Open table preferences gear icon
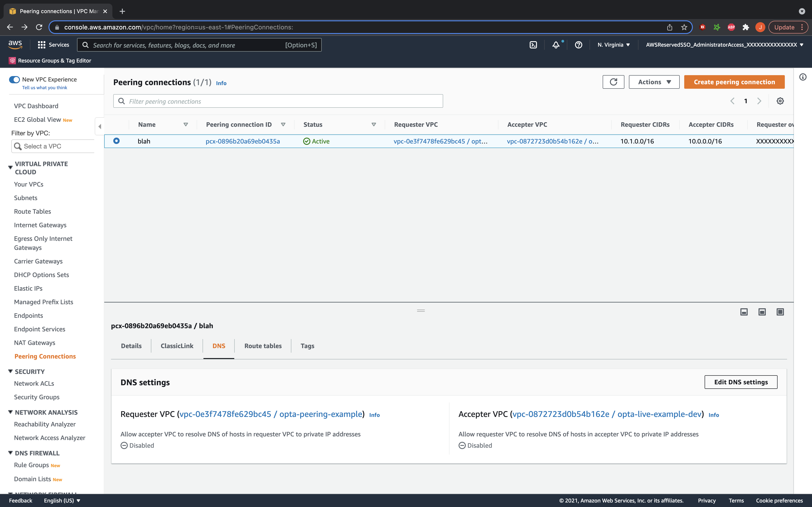The image size is (812, 507). coord(780,101)
